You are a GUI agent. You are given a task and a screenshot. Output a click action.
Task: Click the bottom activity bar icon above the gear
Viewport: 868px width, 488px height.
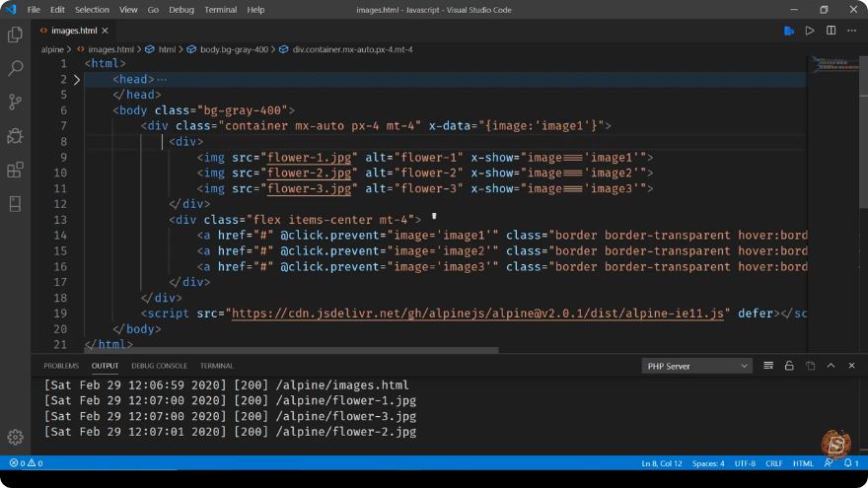coord(15,204)
